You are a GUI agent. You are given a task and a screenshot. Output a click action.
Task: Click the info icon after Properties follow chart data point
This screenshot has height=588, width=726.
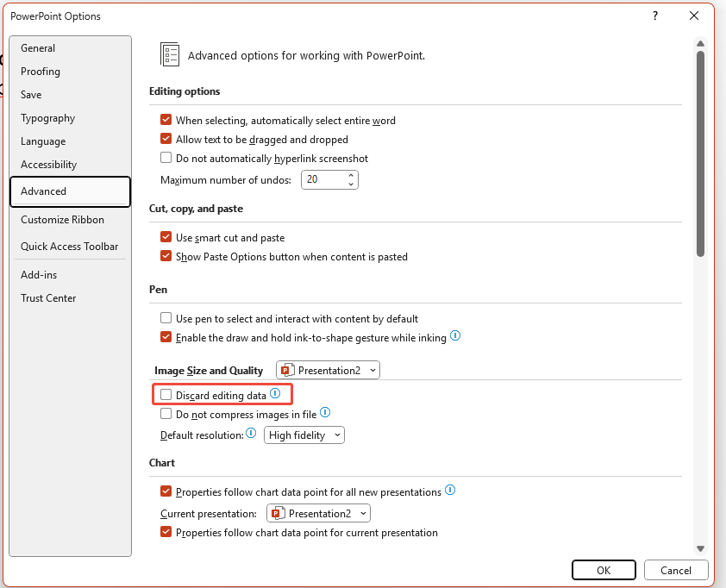pyautogui.click(x=449, y=490)
